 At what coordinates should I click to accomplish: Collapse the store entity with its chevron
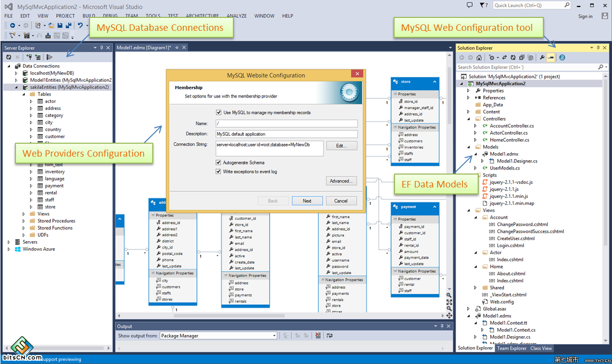click(434, 82)
